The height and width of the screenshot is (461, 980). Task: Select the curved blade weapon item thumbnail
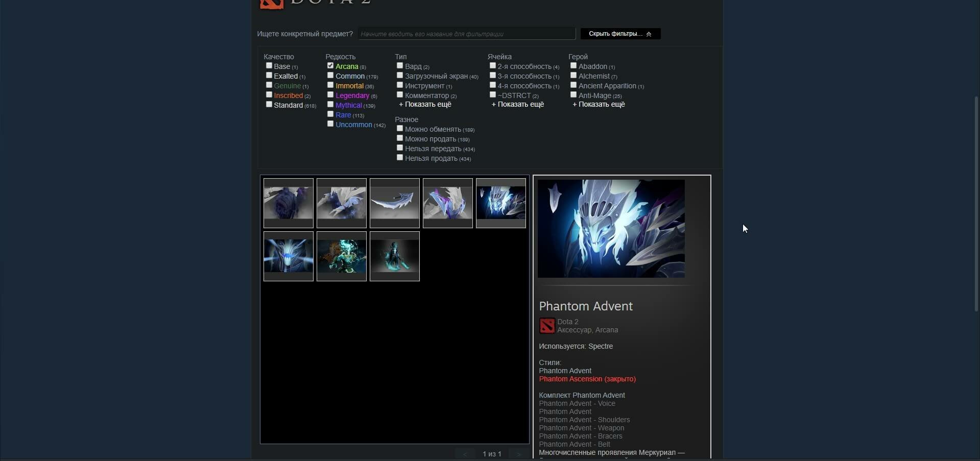pyautogui.click(x=395, y=203)
